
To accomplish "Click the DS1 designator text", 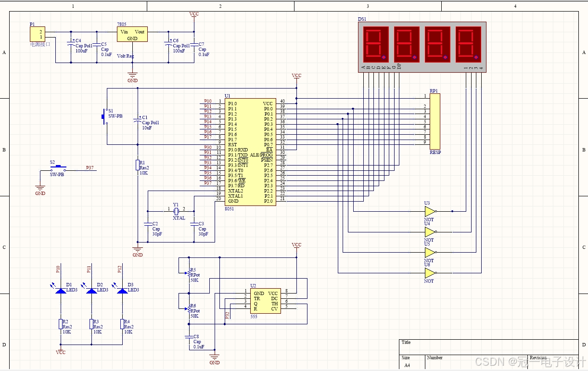I will tap(362, 19).
